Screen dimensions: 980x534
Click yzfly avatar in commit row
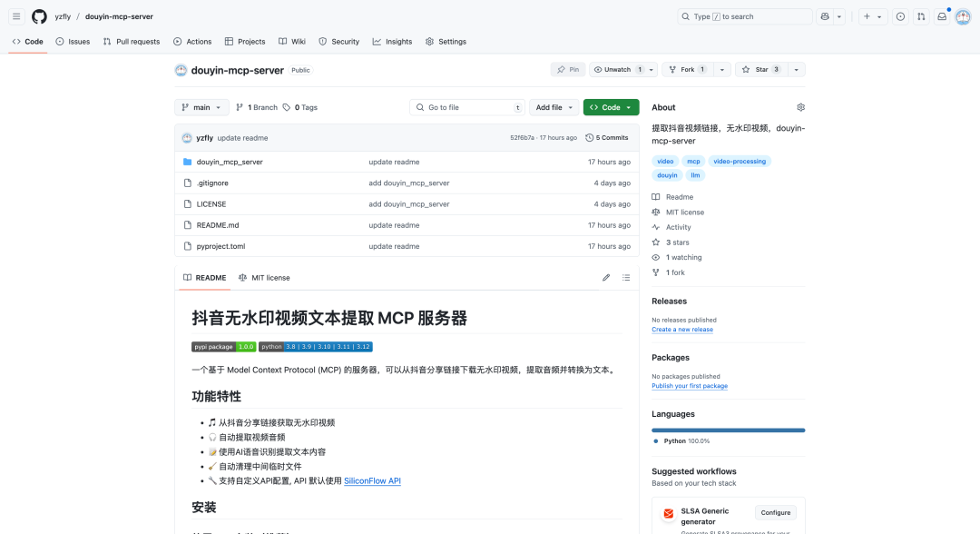pos(187,137)
